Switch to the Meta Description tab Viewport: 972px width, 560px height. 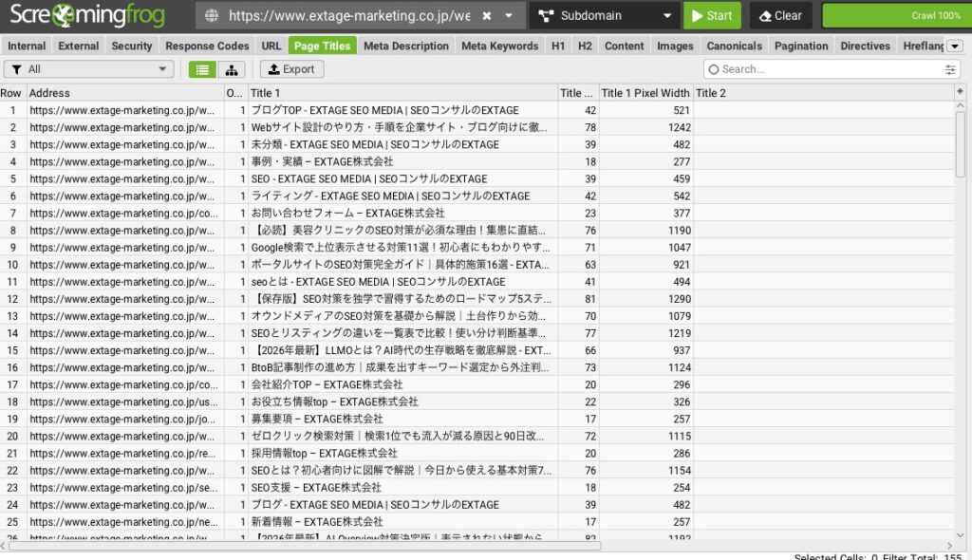point(405,46)
